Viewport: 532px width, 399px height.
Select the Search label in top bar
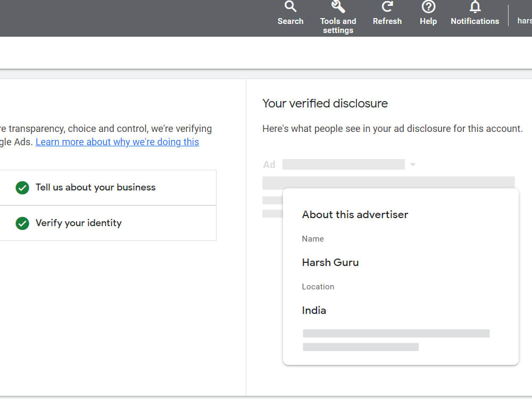290,21
